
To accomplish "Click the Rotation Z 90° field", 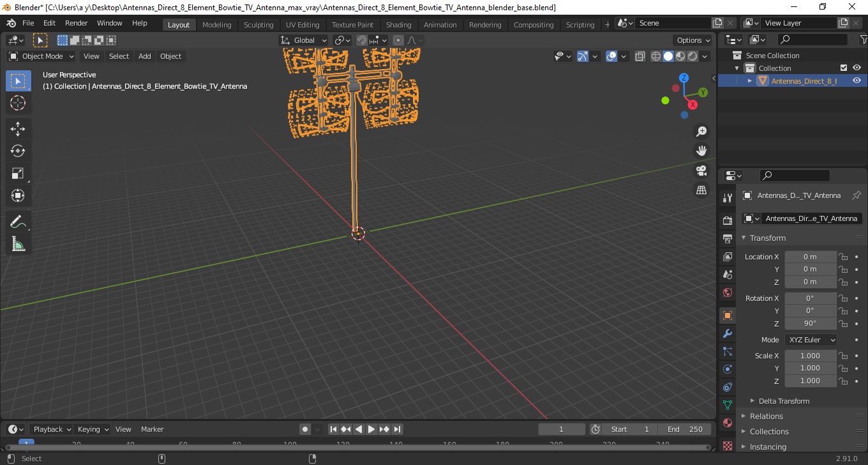I will [x=810, y=323].
